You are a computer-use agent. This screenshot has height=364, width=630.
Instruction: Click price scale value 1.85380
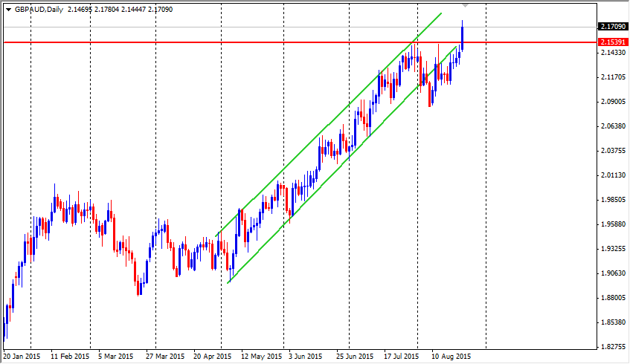point(613,322)
